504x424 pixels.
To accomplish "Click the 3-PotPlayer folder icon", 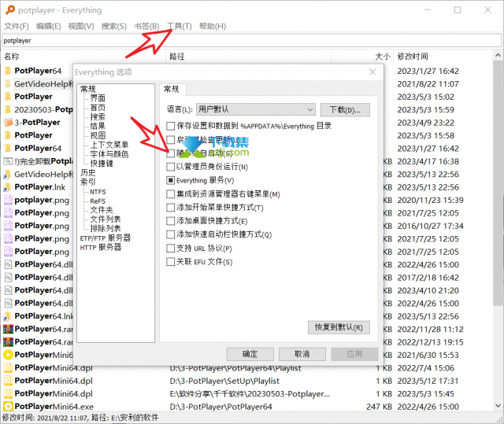I will click(x=8, y=122).
